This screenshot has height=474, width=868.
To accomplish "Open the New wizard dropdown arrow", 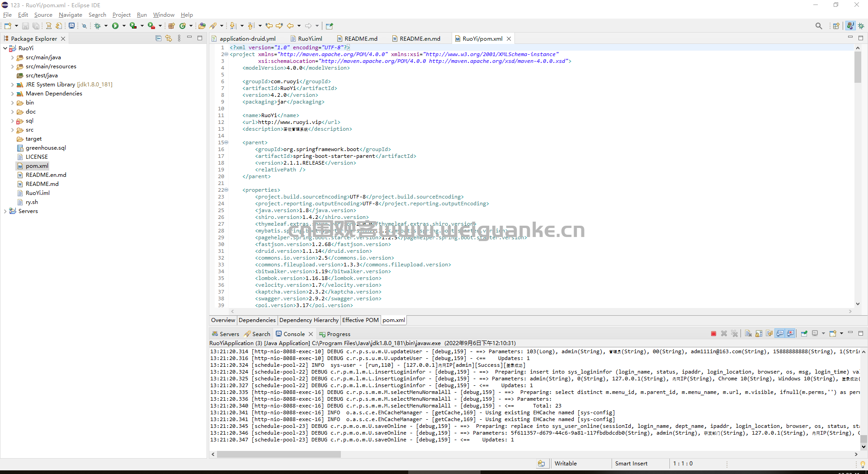I will click(x=16, y=26).
